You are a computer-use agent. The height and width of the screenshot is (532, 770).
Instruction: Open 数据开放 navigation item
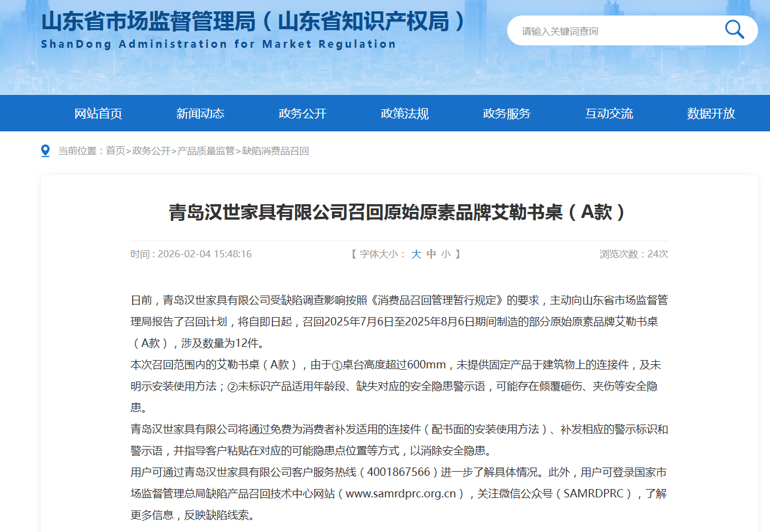[711, 113]
